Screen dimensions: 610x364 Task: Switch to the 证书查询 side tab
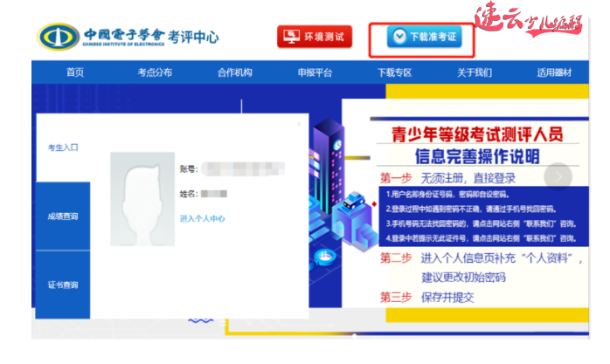click(x=63, y=285)
